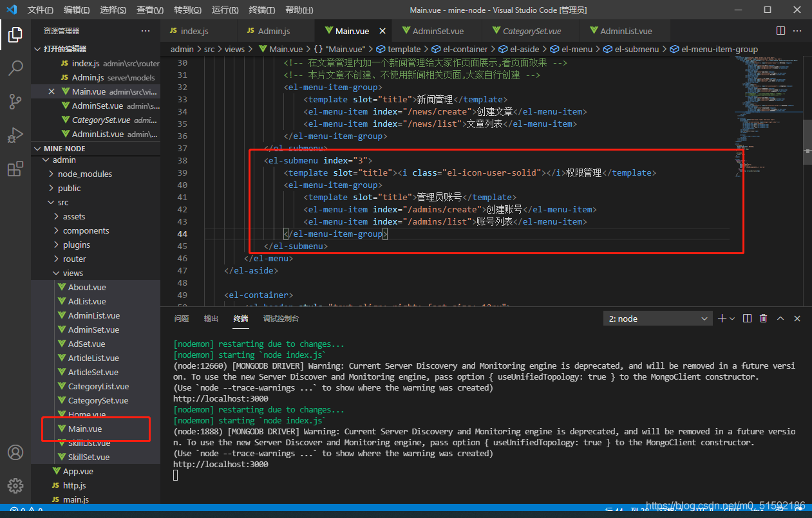The width and height of the screenshot is (812, 518).
Task: Open the Run and Debug view
Action: pos(15,135)
